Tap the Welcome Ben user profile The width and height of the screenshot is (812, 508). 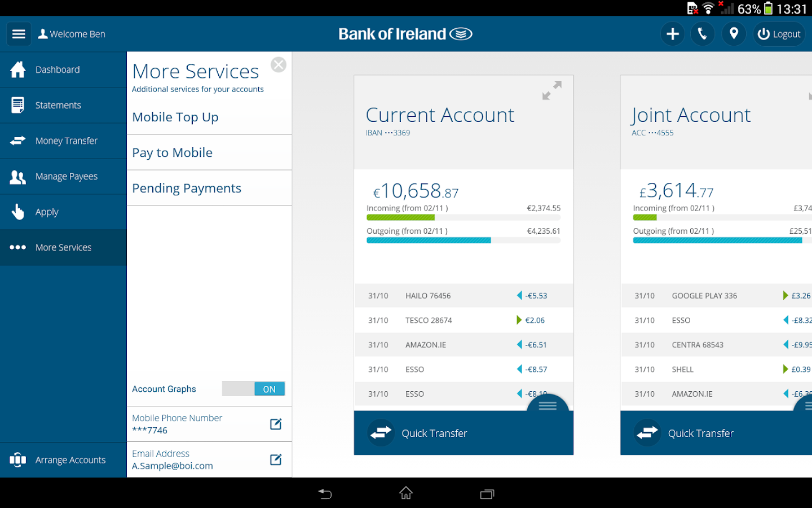pyautogui.click(x=72, y=34)
